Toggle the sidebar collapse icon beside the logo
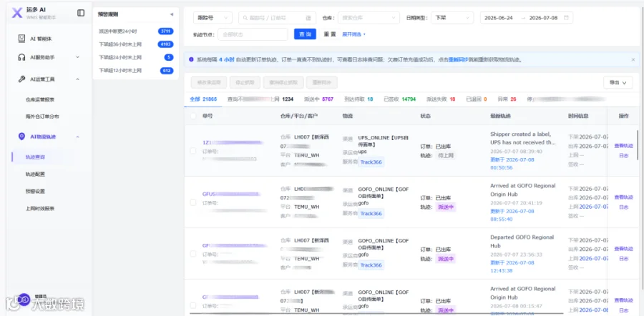Screen dimensions: 644x316 pyautogui.click(x=81, y=13)
